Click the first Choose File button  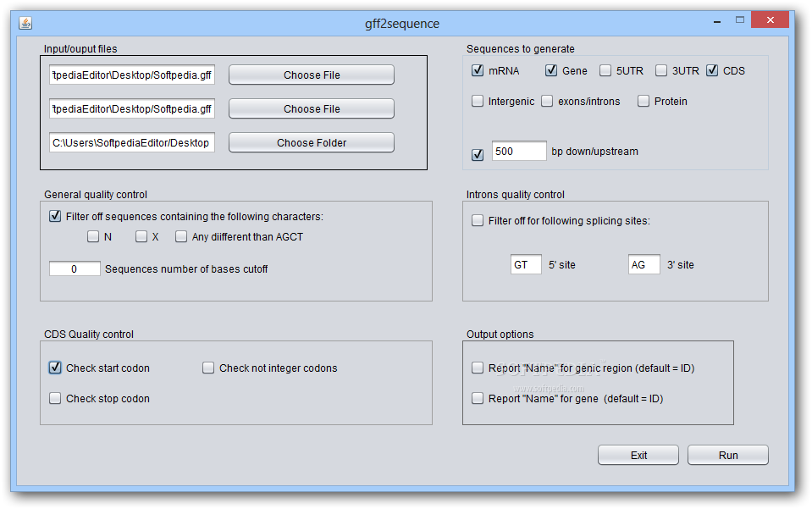(x=312, y=75)
